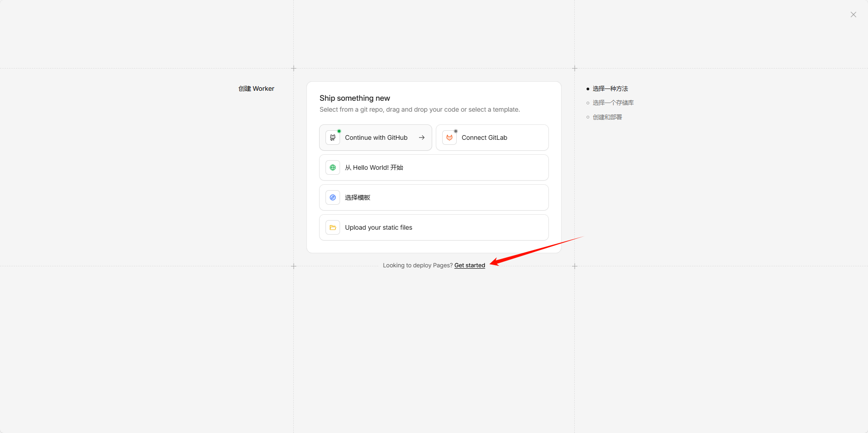The width and height of the screenshot is (868, 433).
Task: Choose Upload your static files
Action: pyautogui.click(x=379, y=227)
